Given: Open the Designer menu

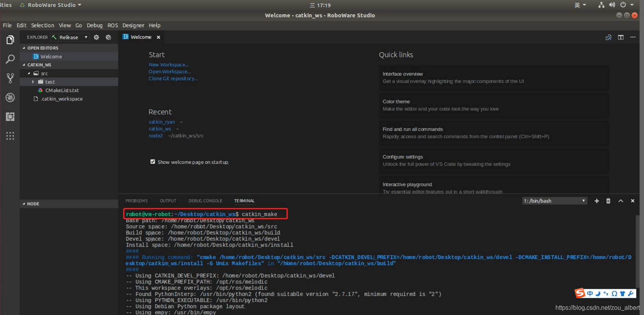Looking at the screenshot, I should pyautogui.click(x=133, y=25).
